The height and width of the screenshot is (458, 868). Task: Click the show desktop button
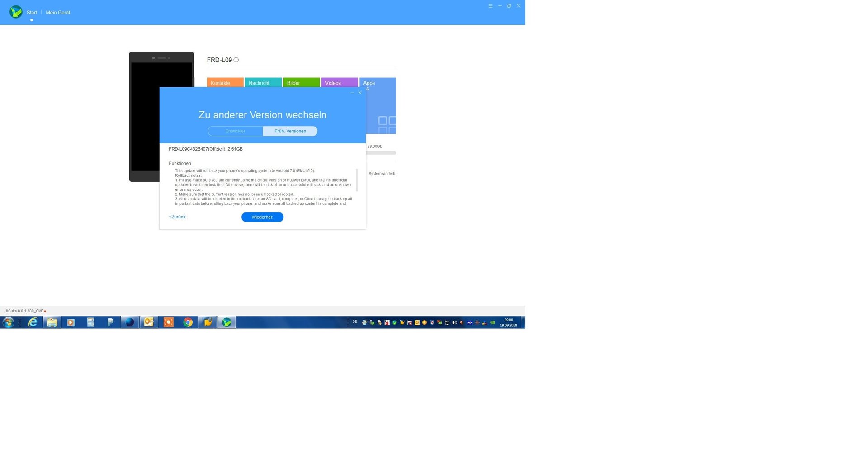(x=523, y=322)
